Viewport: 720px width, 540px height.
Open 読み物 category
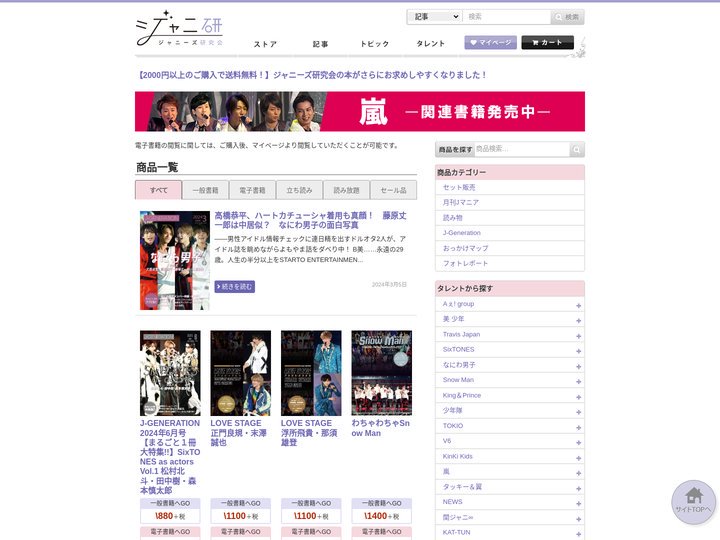pyautogui.click(x=453, y=218)
